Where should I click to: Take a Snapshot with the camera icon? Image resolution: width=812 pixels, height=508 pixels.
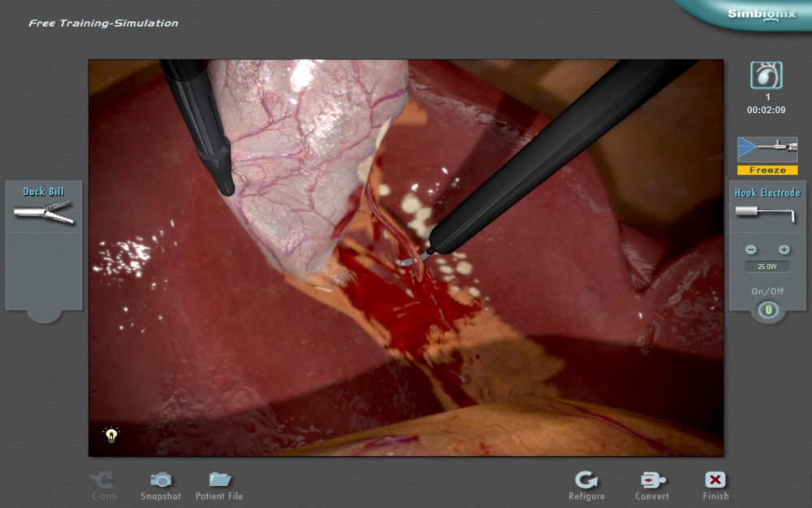pos(161,480)
